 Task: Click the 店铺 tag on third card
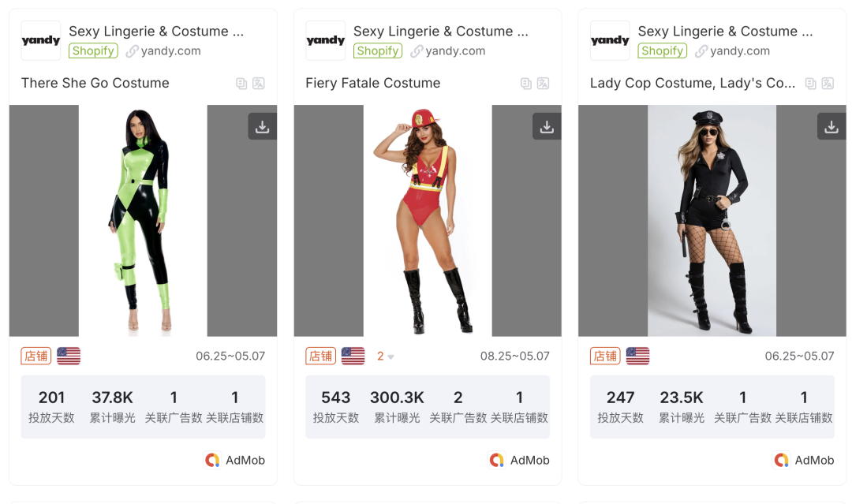[x=605, y=356]
